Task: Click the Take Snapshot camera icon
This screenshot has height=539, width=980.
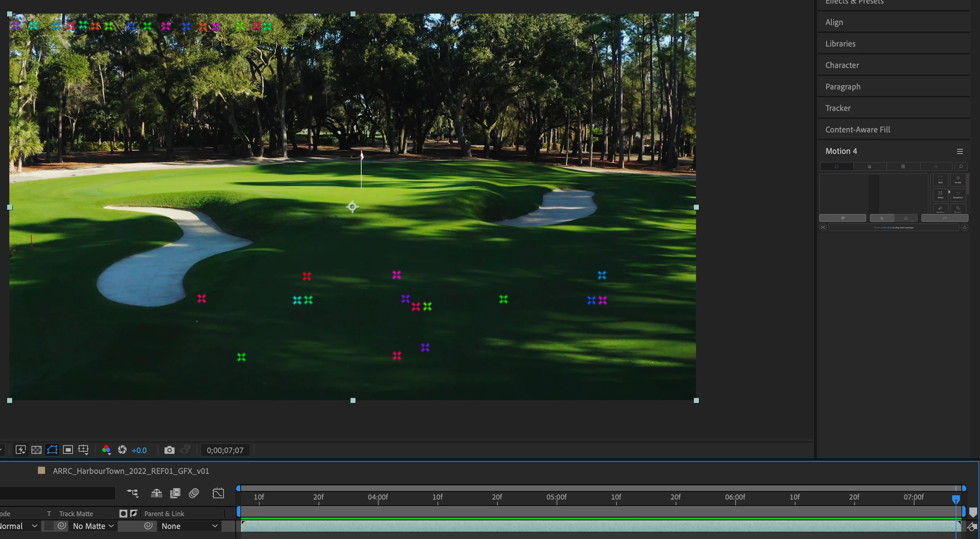Action: pos(169,450)
